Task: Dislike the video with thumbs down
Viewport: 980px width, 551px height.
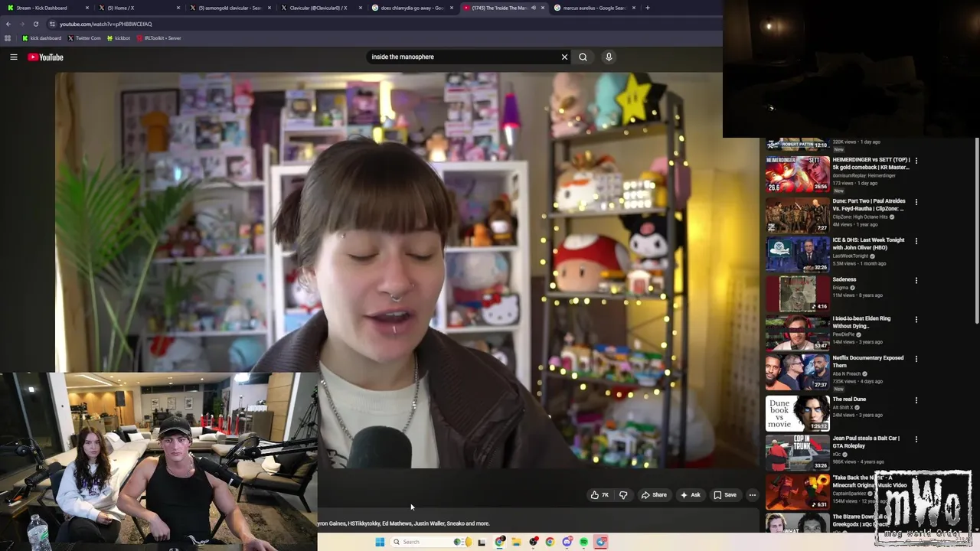Action: point(623,495)
